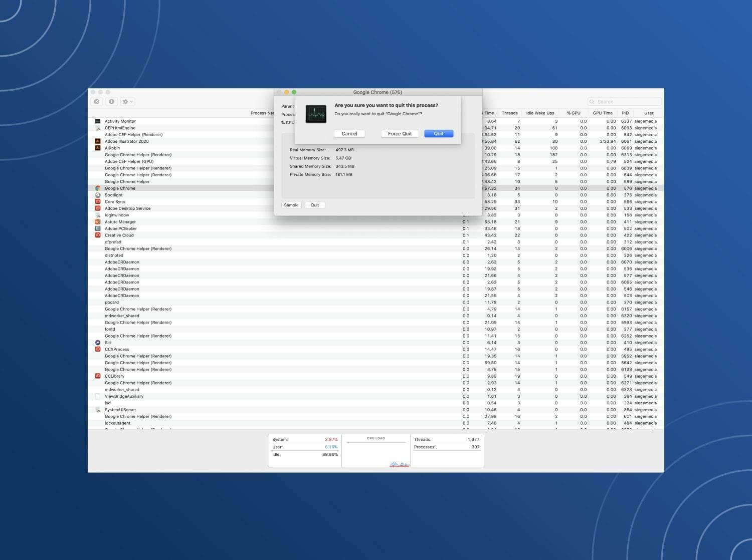Open the gear action menu dropdown
The width and height of the screenshot is (752, 560).
click(128, 102)
